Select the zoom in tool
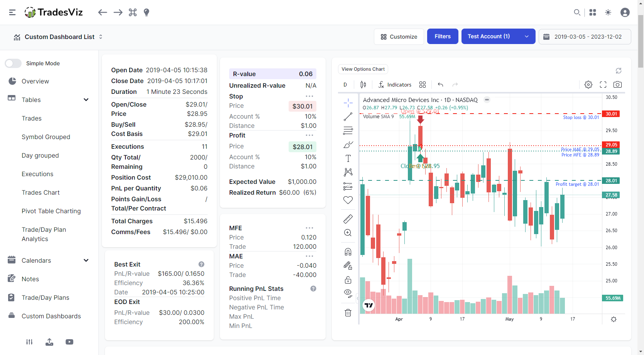 click(x=348, y=233)
